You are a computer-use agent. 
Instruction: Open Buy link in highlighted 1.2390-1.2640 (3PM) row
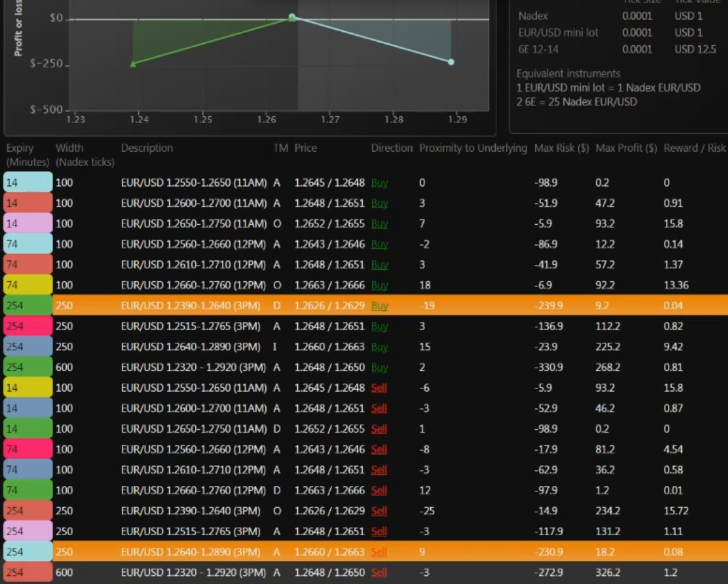tap(380, 305)
